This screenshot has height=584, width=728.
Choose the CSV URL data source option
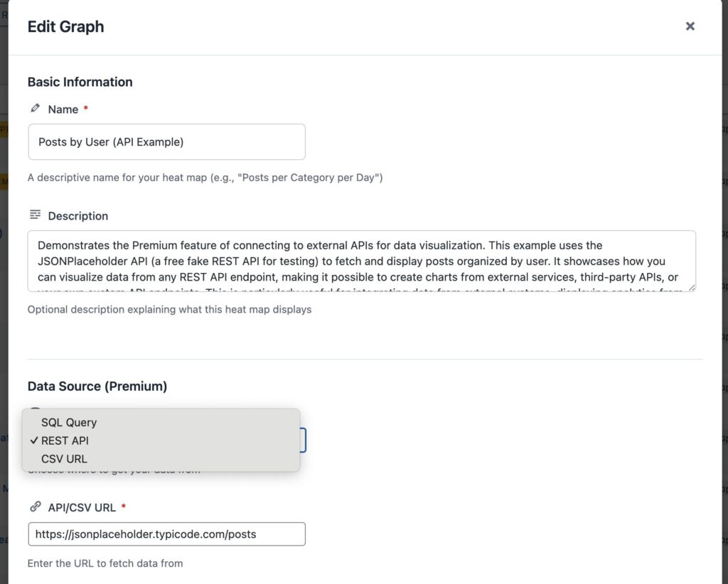click(64, 459)
